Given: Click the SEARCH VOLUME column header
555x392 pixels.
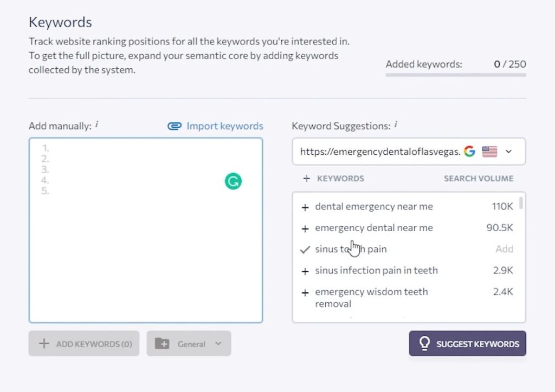Looking at the screenshot, I should (x=479, y=178).
